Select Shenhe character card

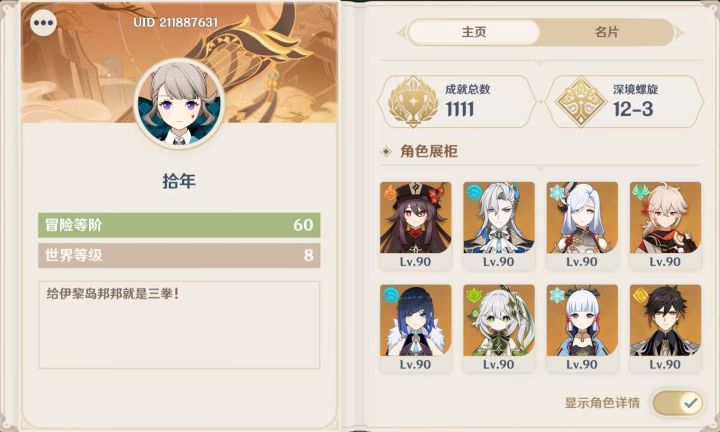[582, 225]
